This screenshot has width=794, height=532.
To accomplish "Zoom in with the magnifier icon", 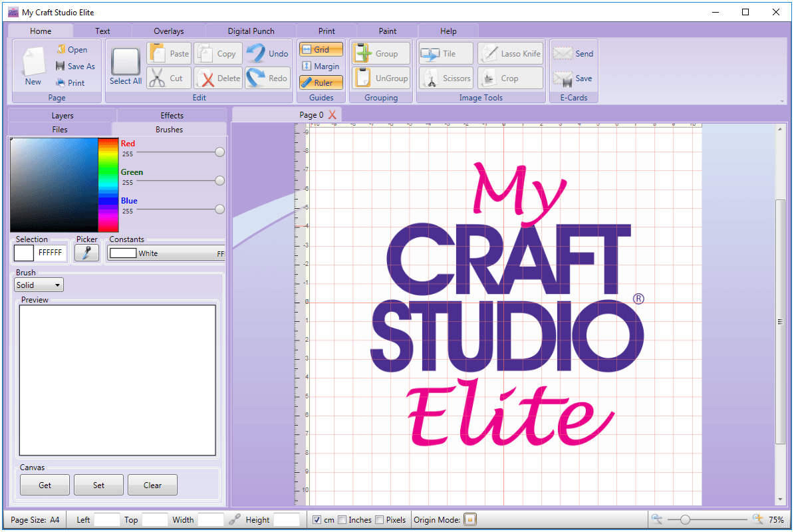I will point(757,519).
